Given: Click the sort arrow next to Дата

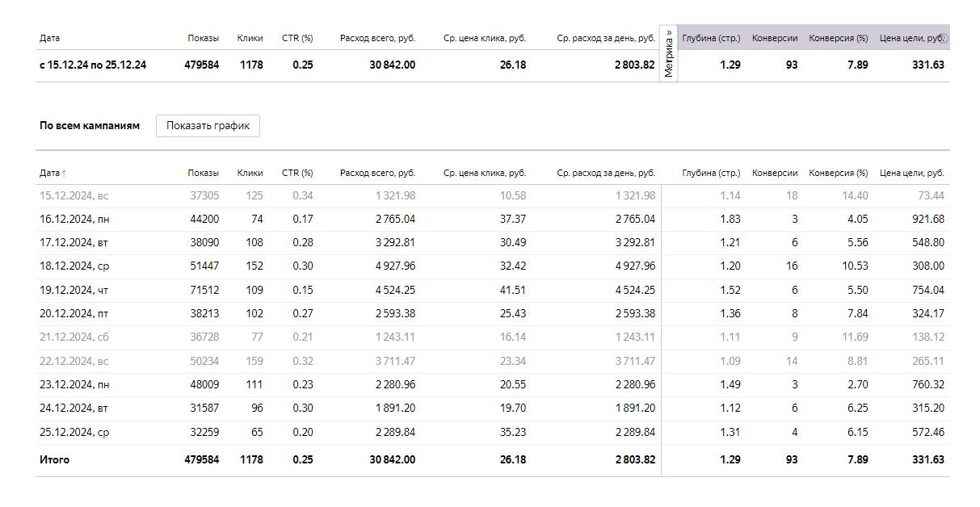Looking at the screenshot, I should tap(65, 174).
